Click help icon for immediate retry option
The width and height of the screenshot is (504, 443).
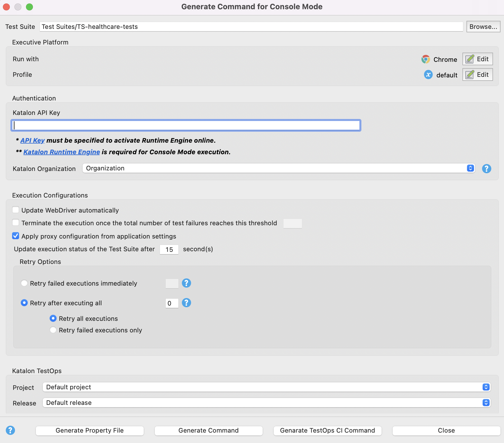pos(186,283)
